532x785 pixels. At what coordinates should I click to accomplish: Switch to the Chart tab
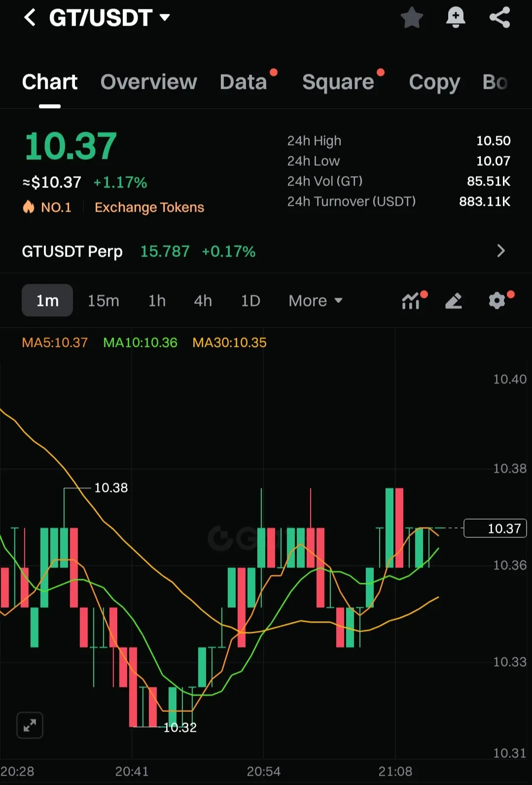(x=50, y=82)
